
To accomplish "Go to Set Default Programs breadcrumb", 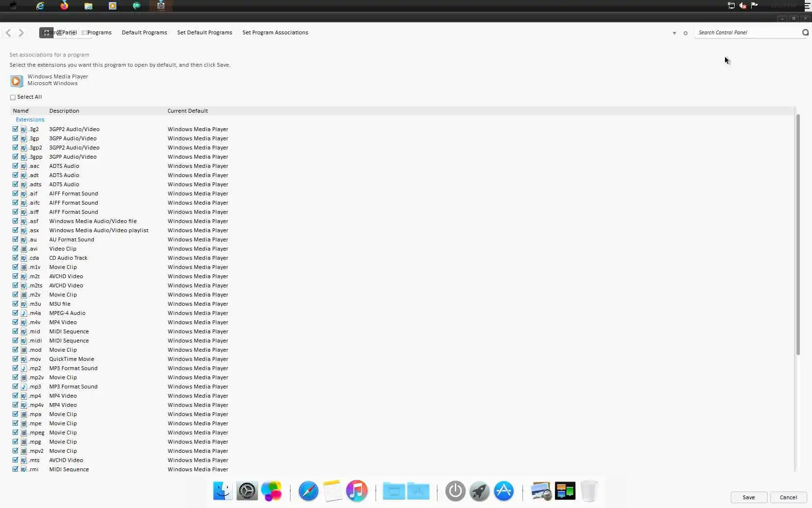I will click(204, 32).
